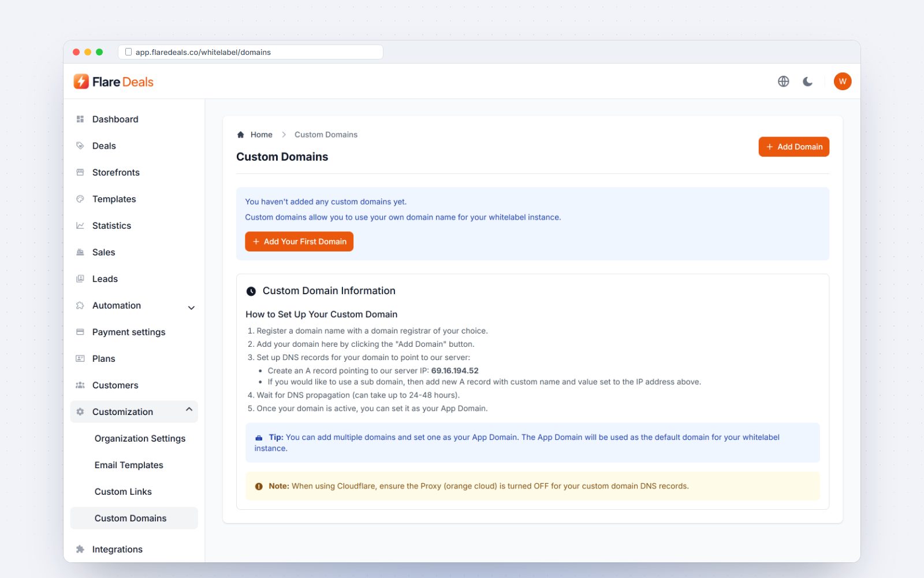
Task: Open the language globe icon
Action: click(783, 81)
